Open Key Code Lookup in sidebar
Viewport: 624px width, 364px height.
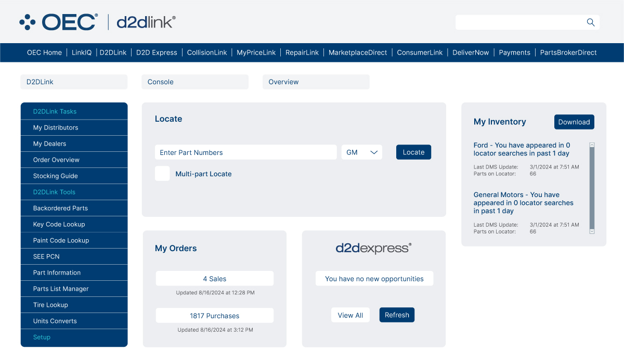(74, 225)
